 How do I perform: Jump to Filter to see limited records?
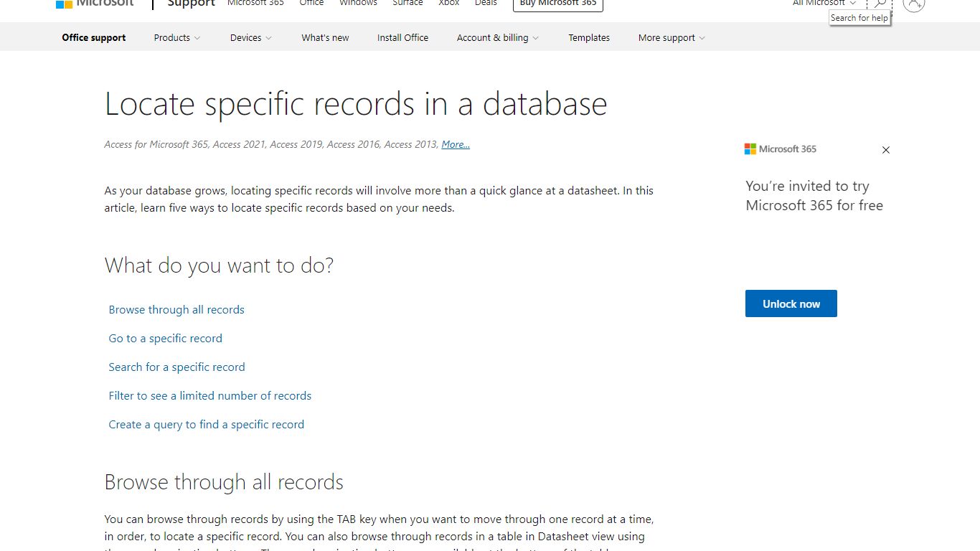click(210, 395)
